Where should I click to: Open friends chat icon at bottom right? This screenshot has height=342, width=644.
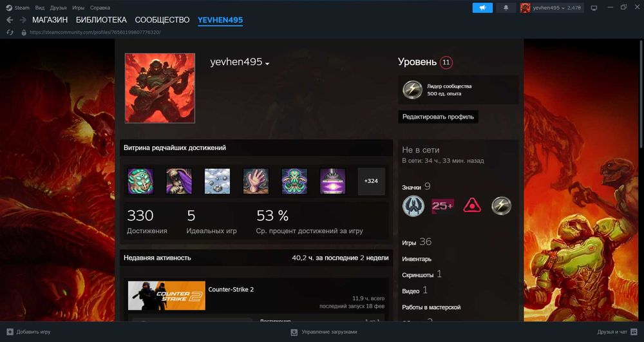pyautogui.click(x=634, y=332)
